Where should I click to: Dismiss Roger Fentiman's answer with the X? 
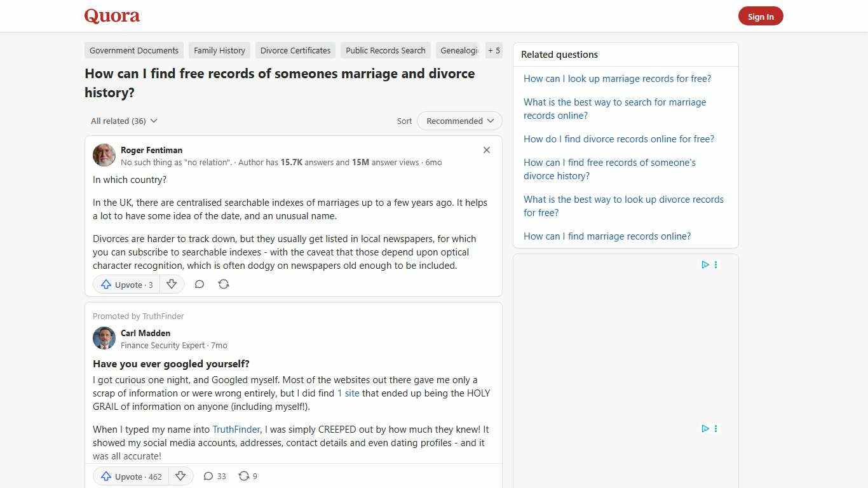pos(486,150)
